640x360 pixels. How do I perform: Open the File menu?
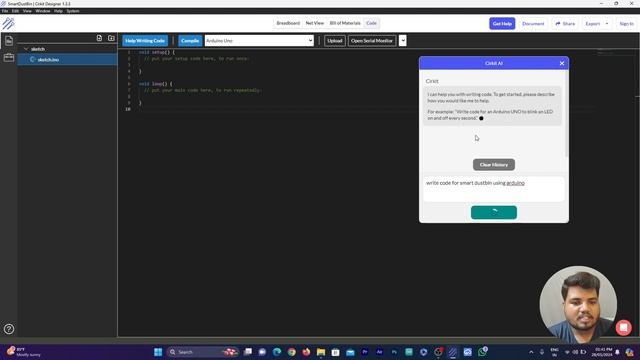pyautogui.click(x=5, y=11)
